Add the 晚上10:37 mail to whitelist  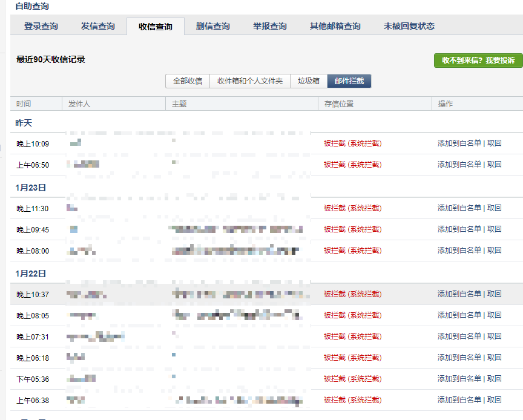(x=459, y=294)
